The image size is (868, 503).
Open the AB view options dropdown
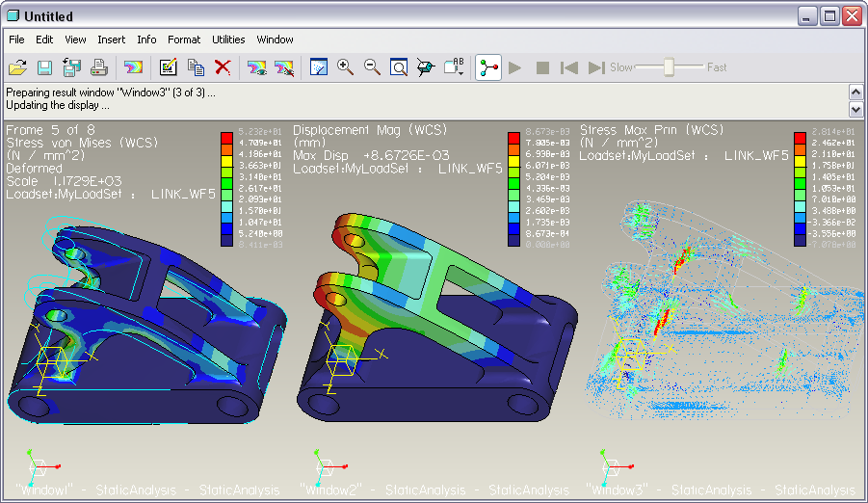point(454,67)
